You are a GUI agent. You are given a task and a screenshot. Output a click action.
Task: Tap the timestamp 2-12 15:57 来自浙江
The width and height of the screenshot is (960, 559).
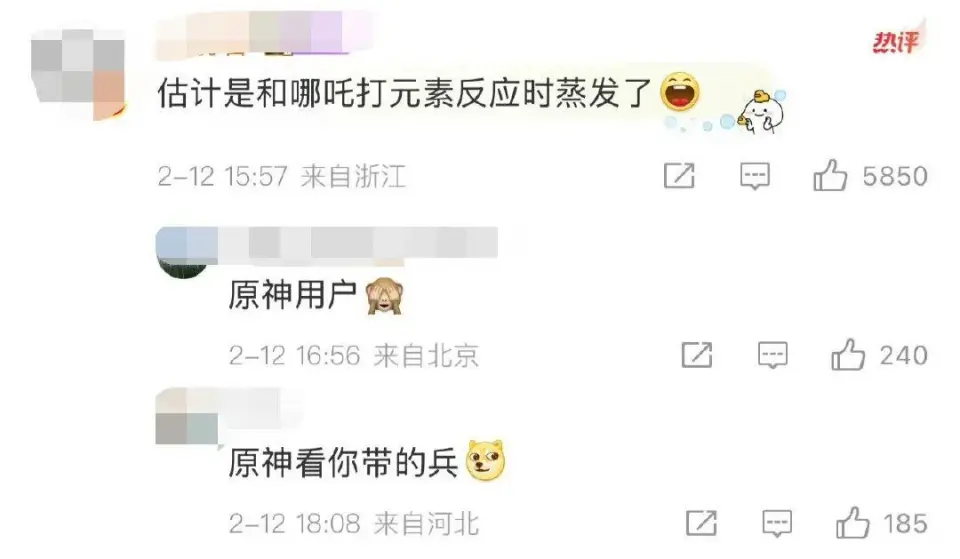[282, 177]
